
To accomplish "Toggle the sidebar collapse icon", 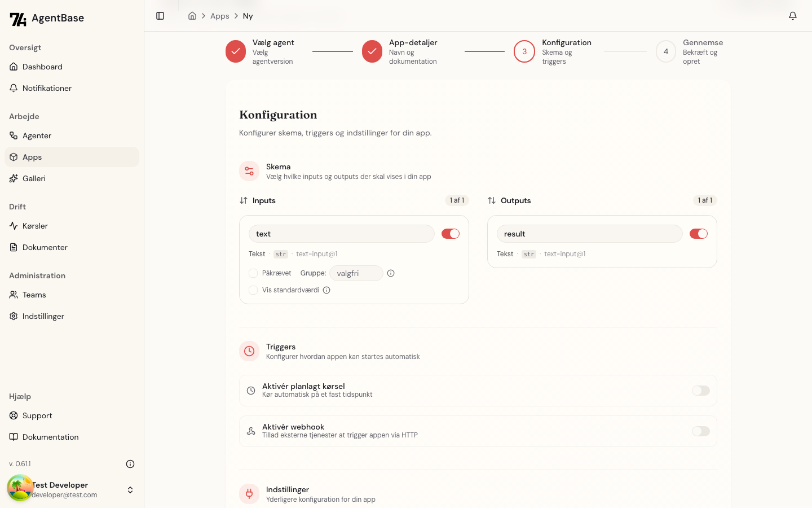I will coord(160,16).
